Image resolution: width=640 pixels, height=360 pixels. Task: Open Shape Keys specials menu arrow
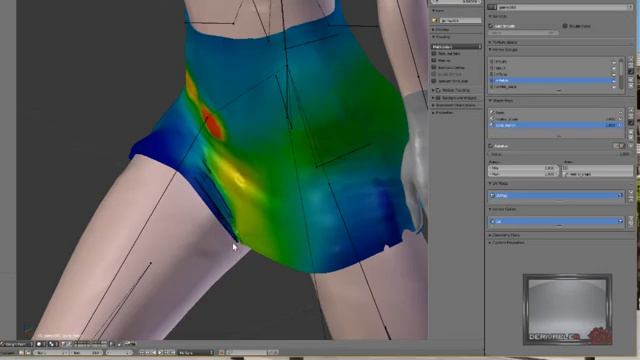click(631, 122)
